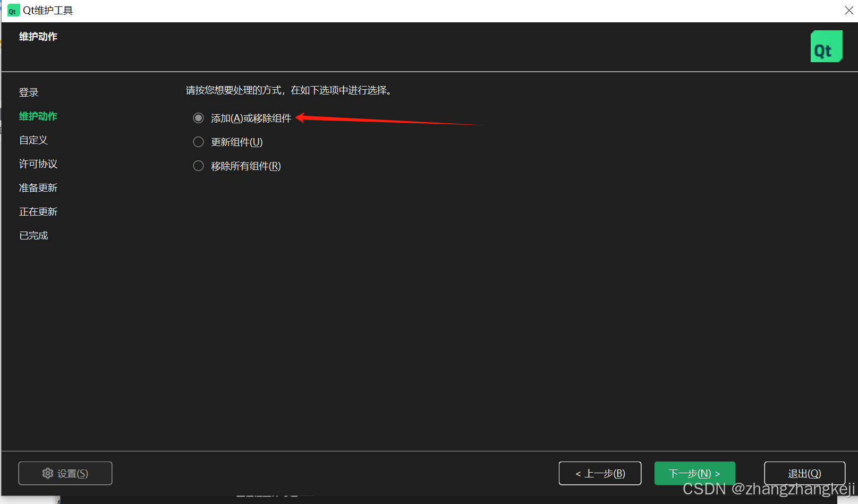Image resolution: width=858 pixels, height=504 pixels.
Task: Exit via 退出(Q) button
Action: (x=804, y=473)
